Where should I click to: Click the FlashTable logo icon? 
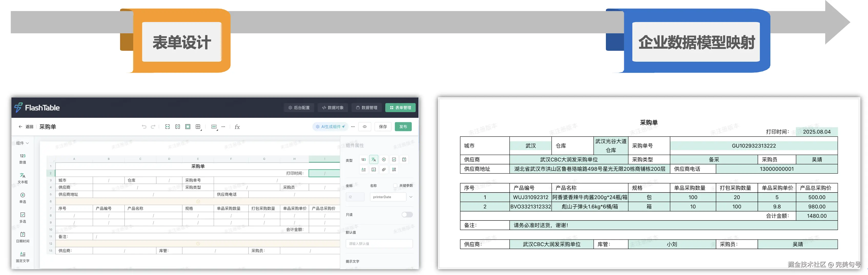coord(18,107)
